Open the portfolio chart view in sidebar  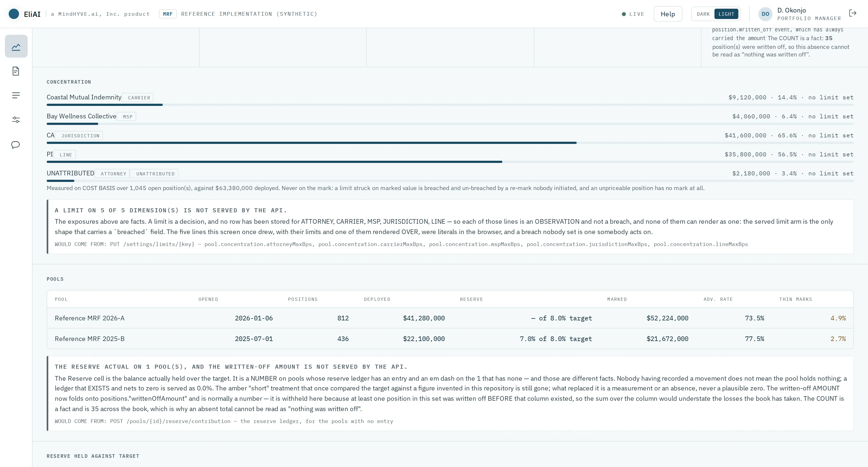[x=16, y=46]
